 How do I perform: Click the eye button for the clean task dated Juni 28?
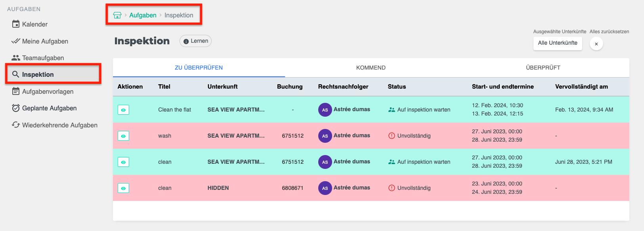[x=123, y=162]
